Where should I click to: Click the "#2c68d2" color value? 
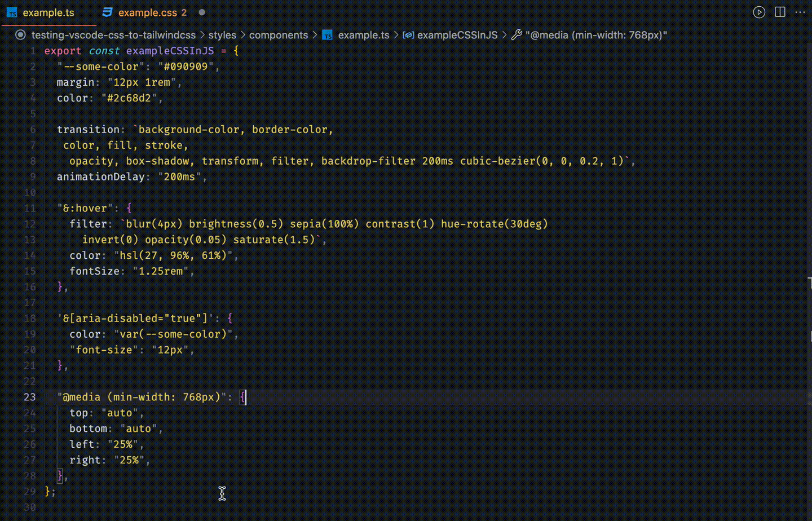point(130,98)
